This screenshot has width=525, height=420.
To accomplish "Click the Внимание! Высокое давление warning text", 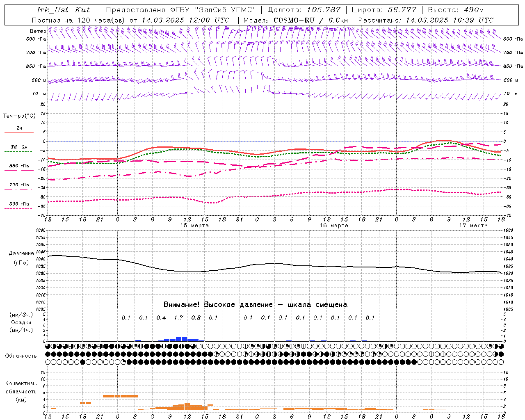I will click(x=255, y=305).
